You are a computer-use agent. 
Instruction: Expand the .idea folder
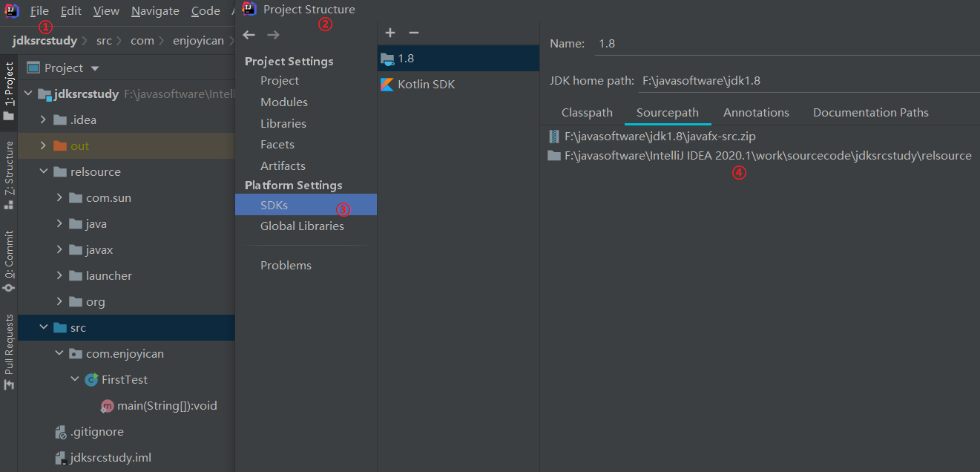tap(44, 120)
